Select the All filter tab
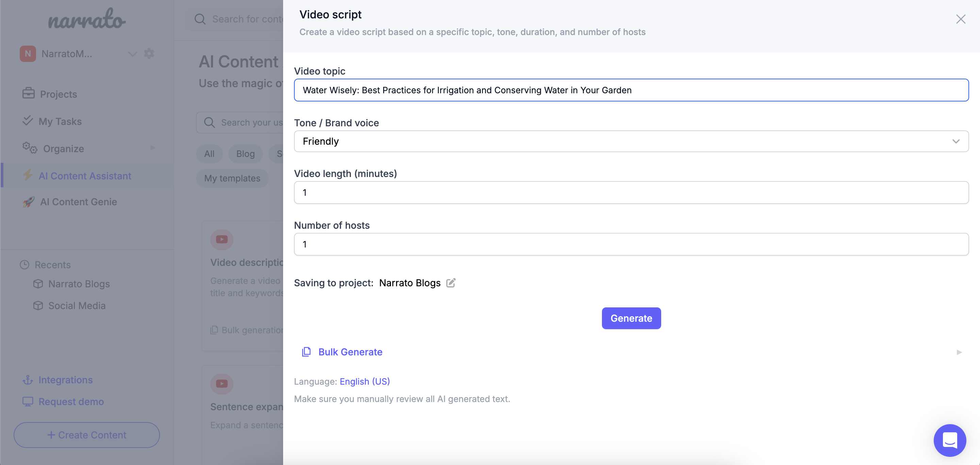 [x=209, y=154]
